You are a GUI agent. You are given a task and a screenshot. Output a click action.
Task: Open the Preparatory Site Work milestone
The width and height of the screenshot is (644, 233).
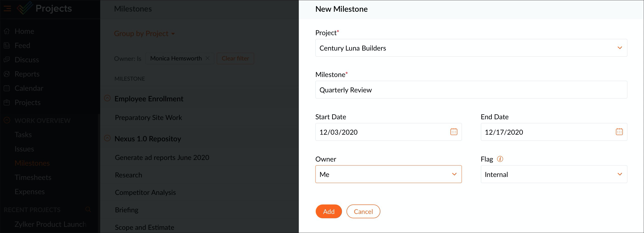click(148, 117)
